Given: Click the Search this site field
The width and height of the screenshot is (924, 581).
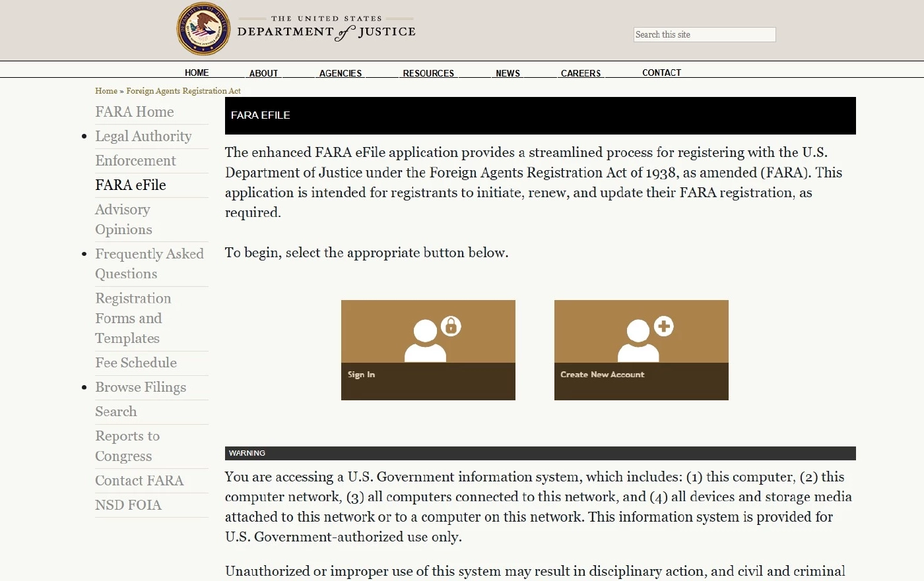Looking at the screenshot, I should click(704, 35).
